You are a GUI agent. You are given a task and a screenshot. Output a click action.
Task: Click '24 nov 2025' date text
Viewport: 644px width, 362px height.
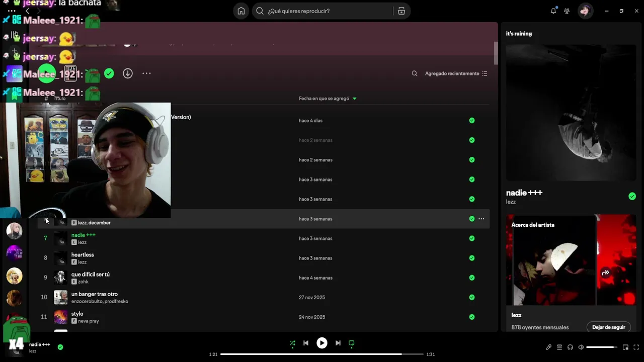(x=312, y=317)
